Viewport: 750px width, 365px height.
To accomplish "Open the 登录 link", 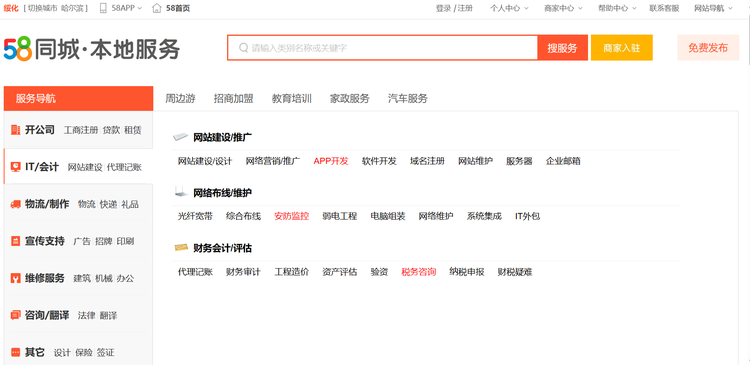I will coord(443,8).
